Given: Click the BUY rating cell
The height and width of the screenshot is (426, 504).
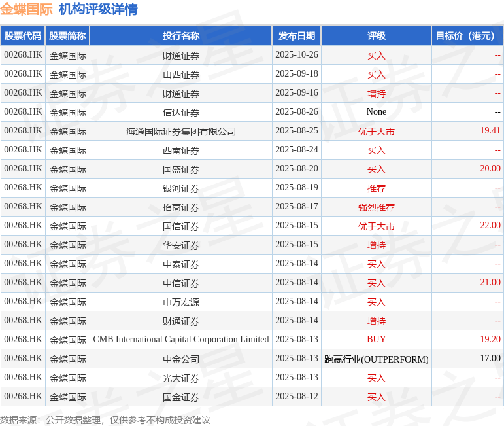Looking at the screenshot, I should click(x=377, y=340).
